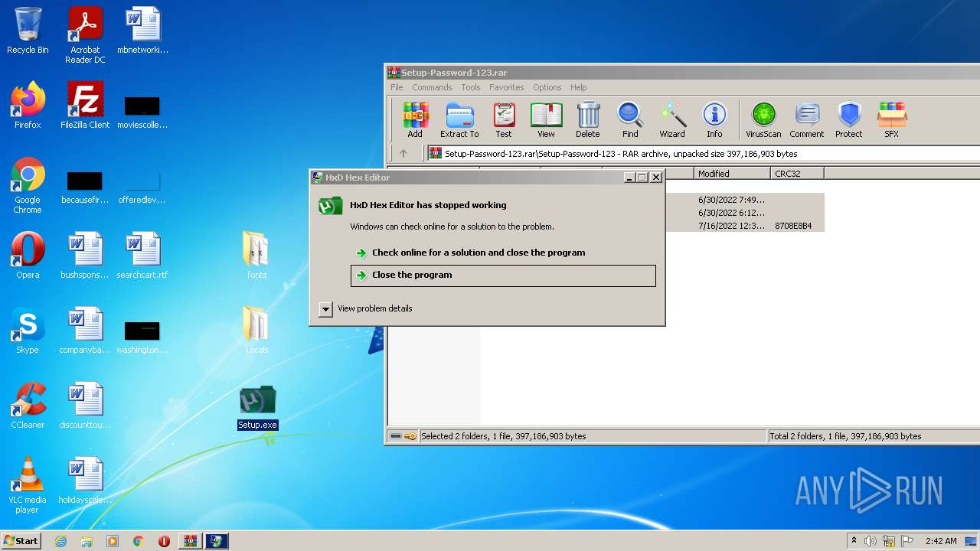This screenshot has width=980, height=551.
Task: Click the View icon in WinRAR
Action: click(546, 120)
